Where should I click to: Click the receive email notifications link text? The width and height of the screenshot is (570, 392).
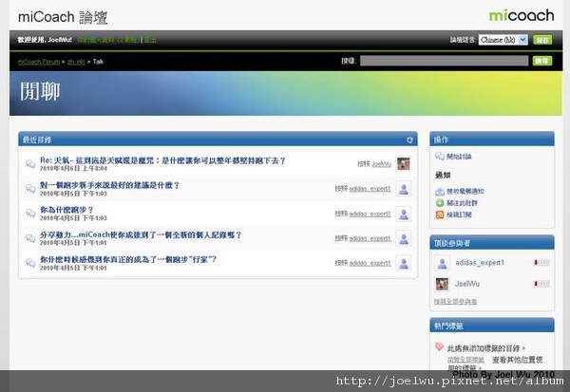tap(465, 192)
